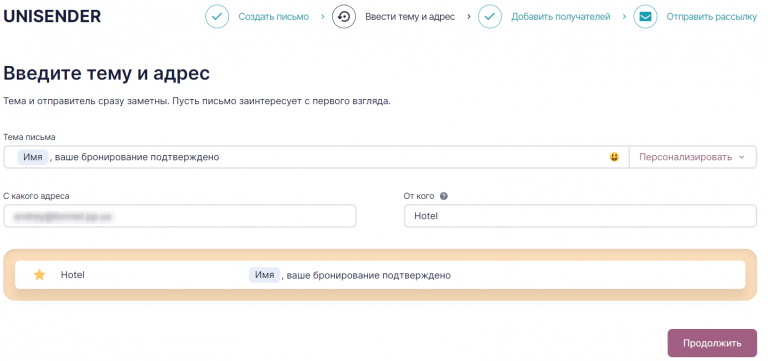Select the Ввести тему и адрес step

pyautogui.click(x=410, y=17)
